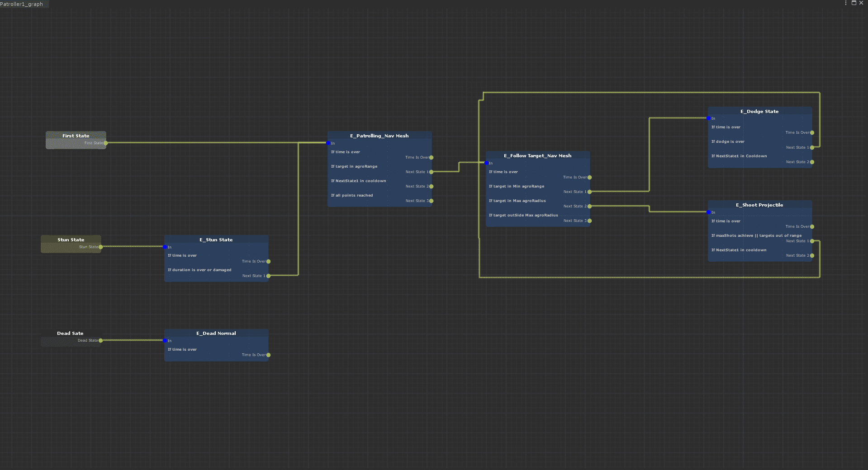Screen dimensions: 868x470
Task: Click the In port of E_Patrolling_Nav Mesh
Action: [x=328, y=143]
